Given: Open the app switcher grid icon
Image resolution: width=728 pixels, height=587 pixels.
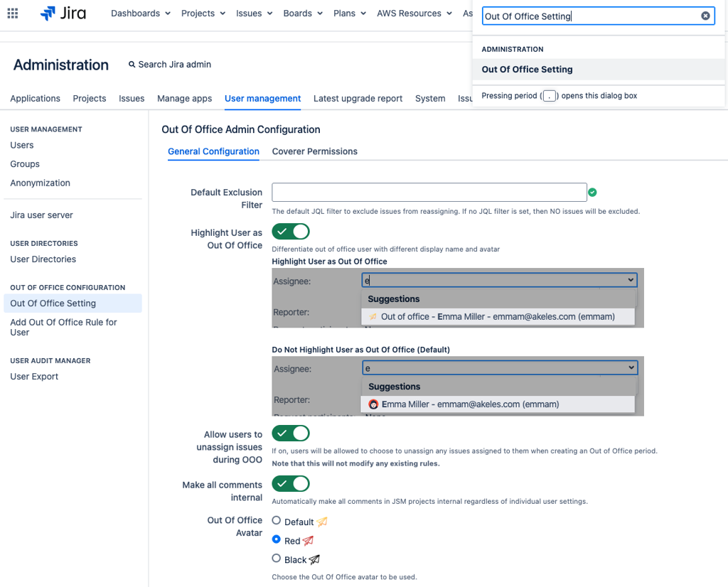Looking at the screenshot, I should tap(14, 14).
